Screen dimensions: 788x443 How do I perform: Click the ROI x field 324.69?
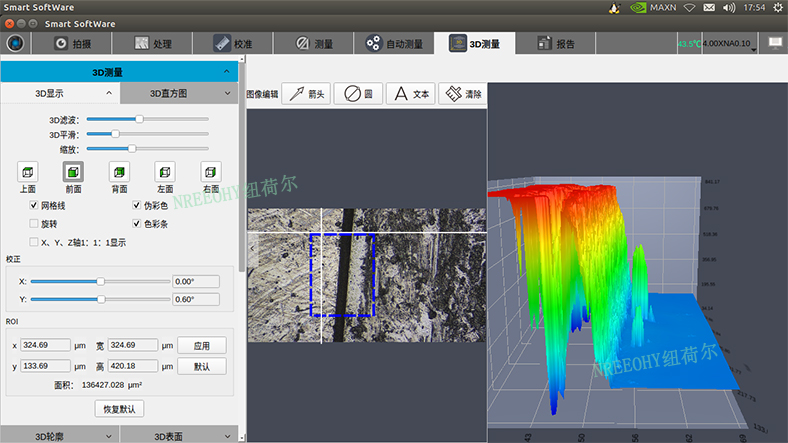[45, 345]
